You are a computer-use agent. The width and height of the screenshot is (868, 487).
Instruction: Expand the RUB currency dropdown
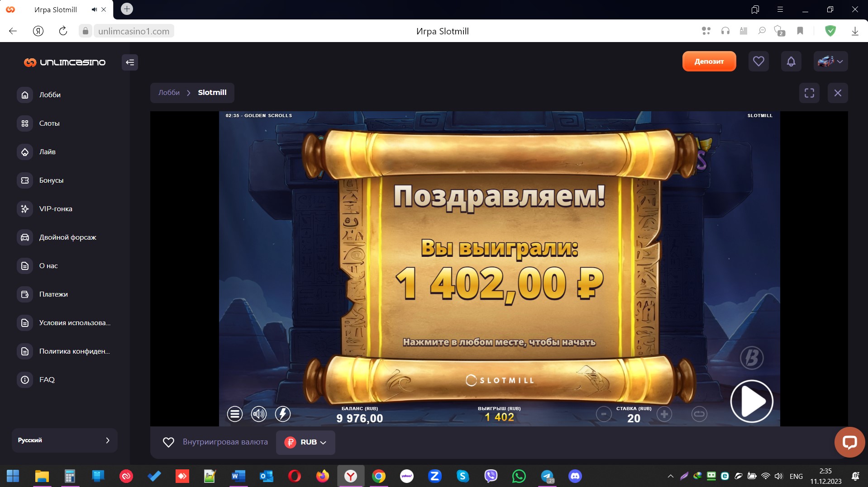point(305,442)
